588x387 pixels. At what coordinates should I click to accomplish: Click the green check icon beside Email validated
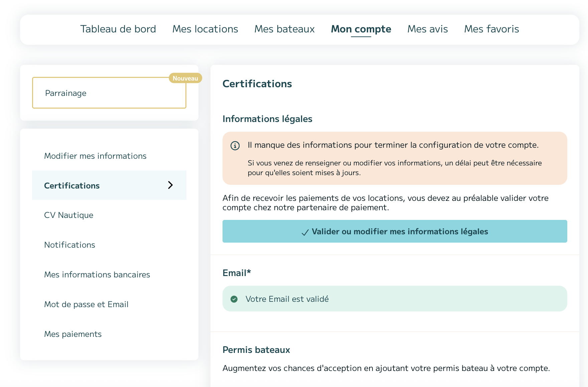coord(234,299)
